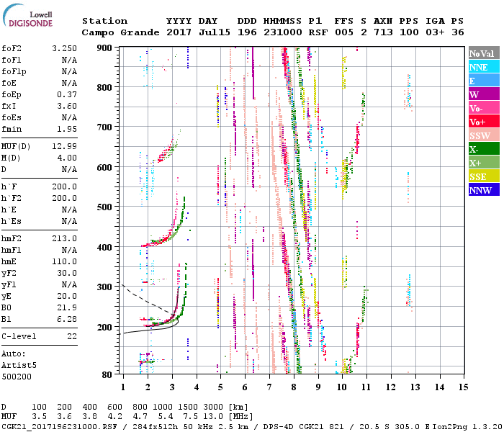
Task: Select the NNW dark blue legend swatch
Action: (483, 191)
